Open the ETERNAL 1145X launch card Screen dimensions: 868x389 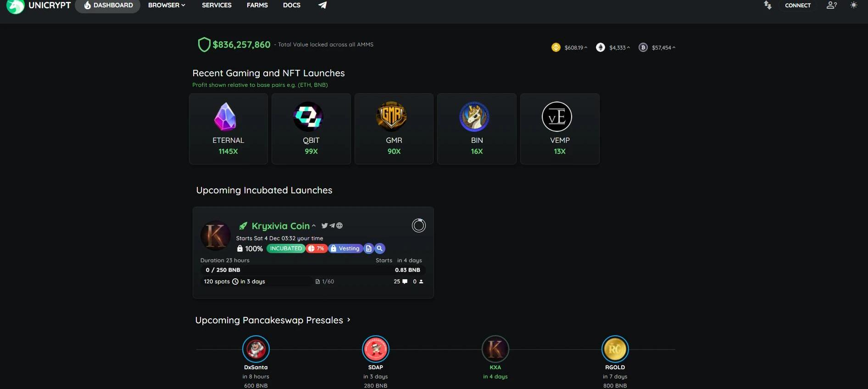(228, 129)
